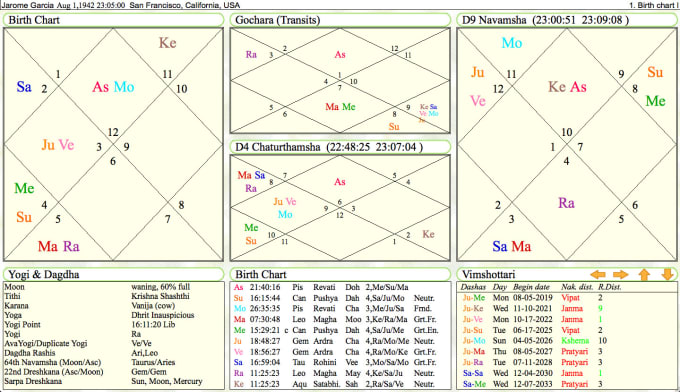This screenshot has width=680, height=392.
Task: Click 'Ma Ra' in the main Birth Chart diagram
Action: (x=59, y=247)
